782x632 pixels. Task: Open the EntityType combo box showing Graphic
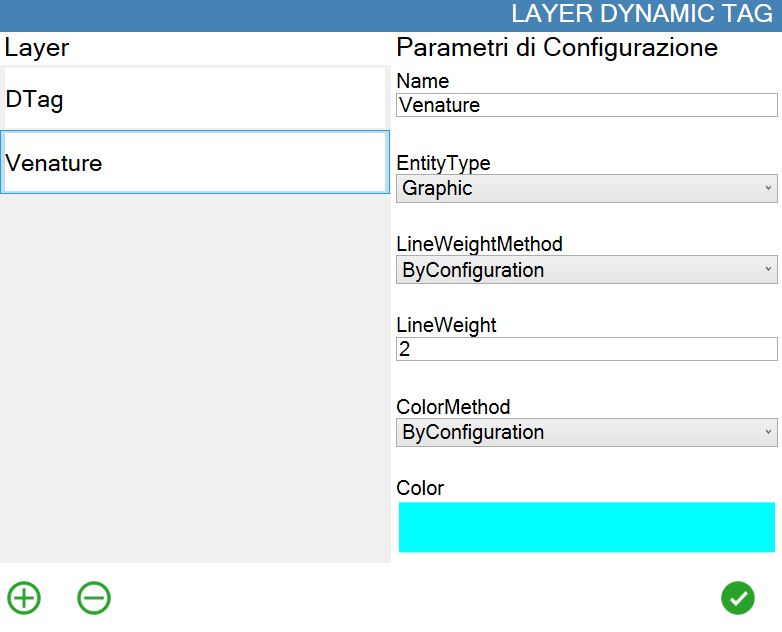pyautogui.click(x=586, y=188)
